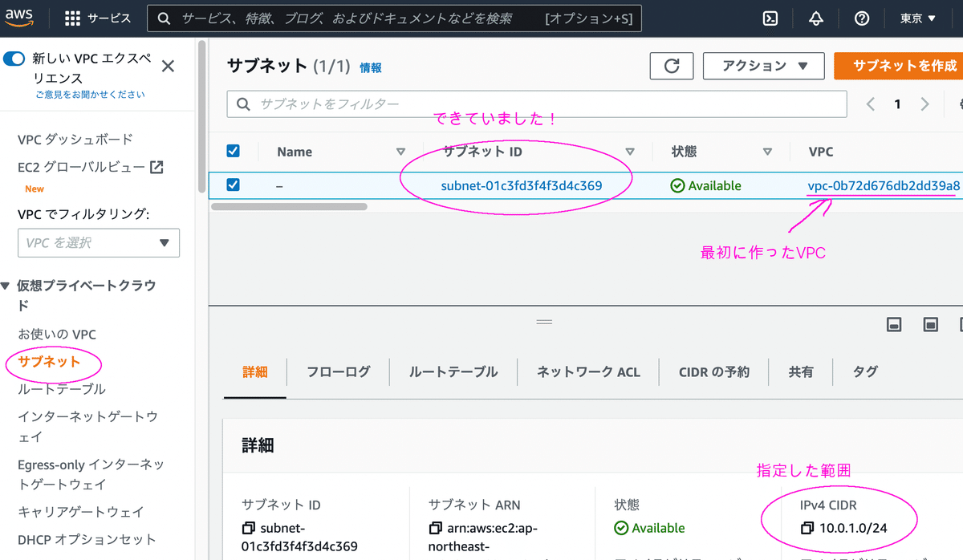The height and width of the screenshot is (560, 963).
Task: Open the 東京 region dropdown
Action: [918, 18]
